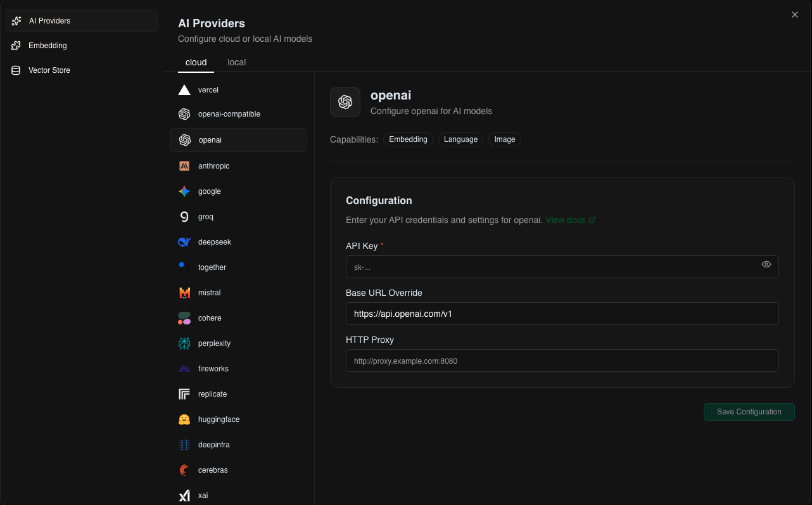Focus the HTTP Proxy input field
Viewport: 812px width, 505px height.
tap(562, 361)
